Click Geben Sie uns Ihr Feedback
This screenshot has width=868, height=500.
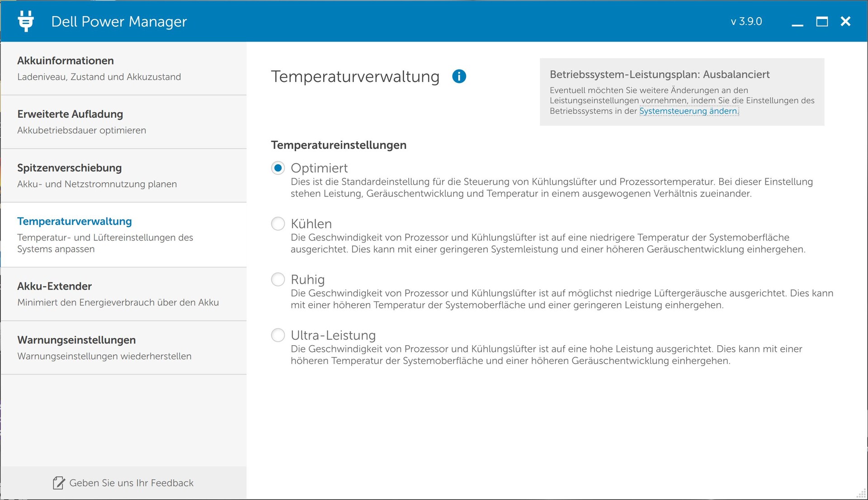[131, 483]
